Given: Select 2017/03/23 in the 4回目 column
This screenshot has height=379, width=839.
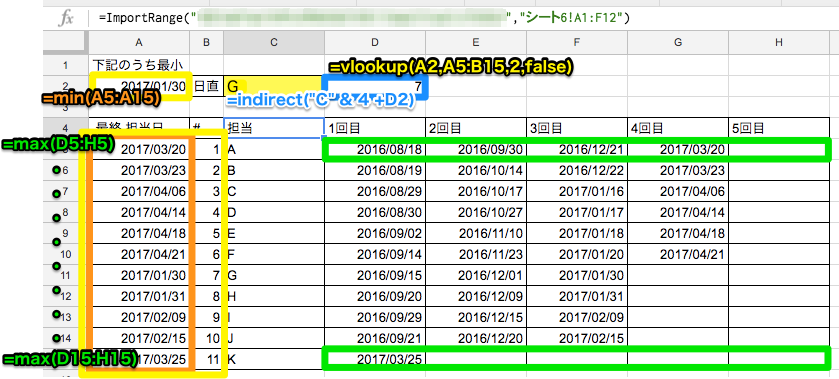Looking at the screenshot, I should (677, 170).
